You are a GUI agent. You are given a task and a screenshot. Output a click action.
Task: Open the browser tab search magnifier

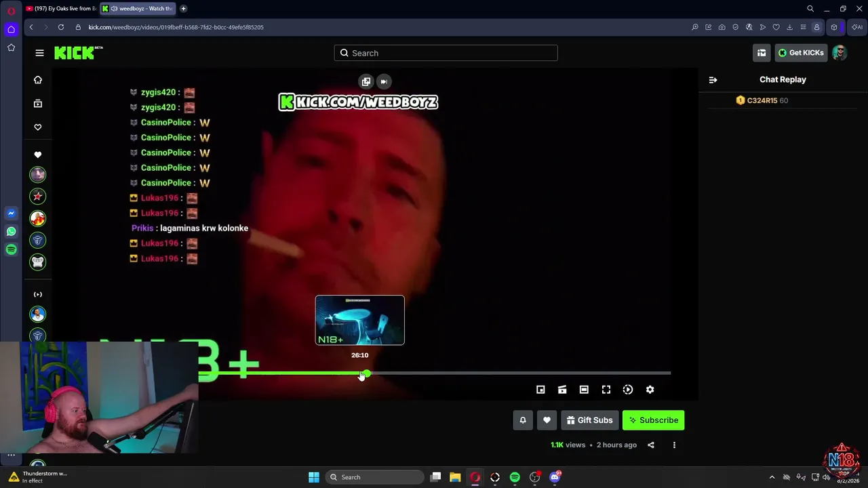click(x=810, y=9)
